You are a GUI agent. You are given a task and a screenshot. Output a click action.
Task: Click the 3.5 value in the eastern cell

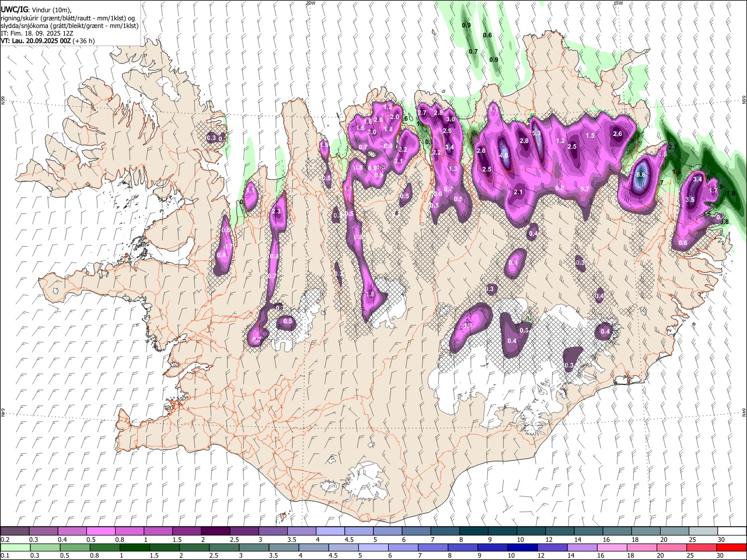tap(690, 199)
